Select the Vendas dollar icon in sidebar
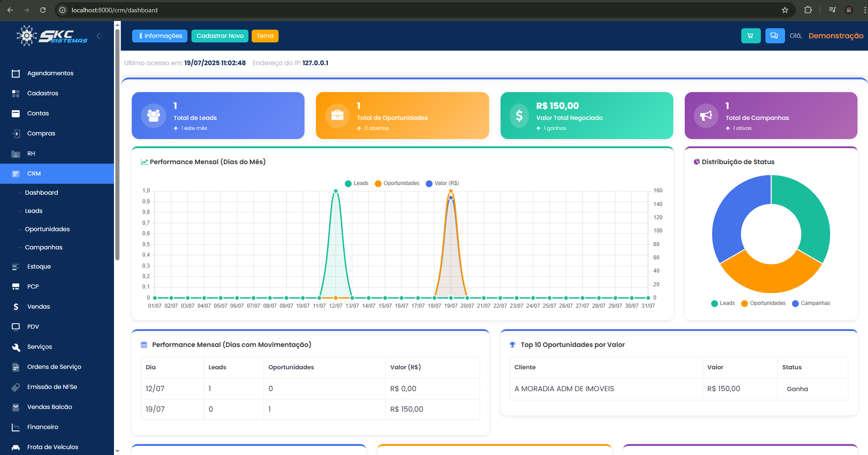Viewport: 868px width, 455px height. tap(15, 306)
